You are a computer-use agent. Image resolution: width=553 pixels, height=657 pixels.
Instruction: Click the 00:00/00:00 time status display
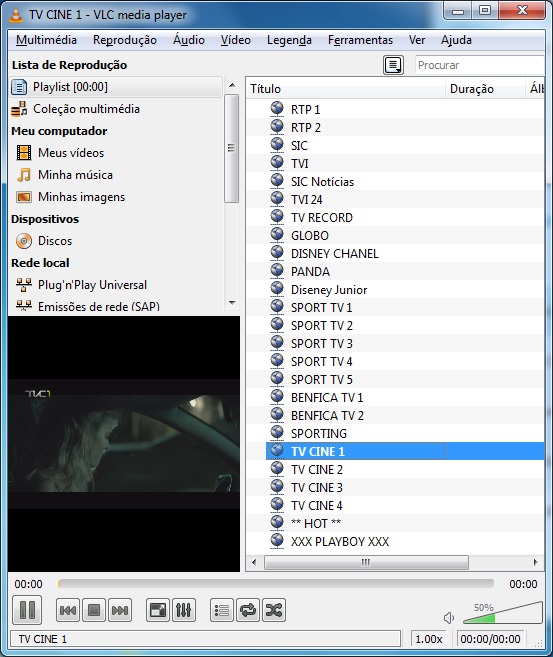coord(491,639)
